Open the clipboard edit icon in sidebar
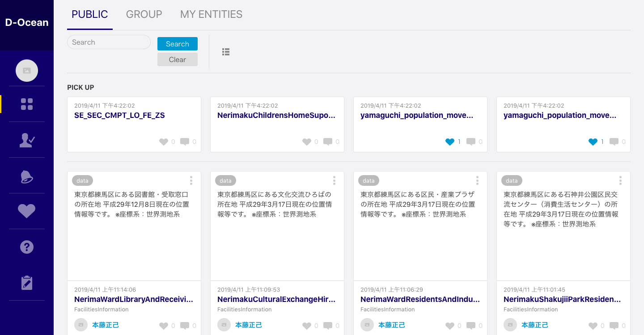 27,283
